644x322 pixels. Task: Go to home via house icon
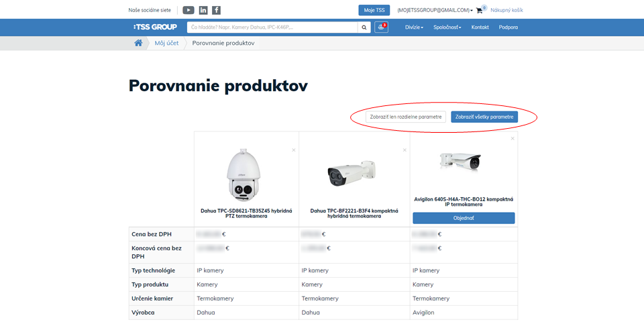[138, 43]
